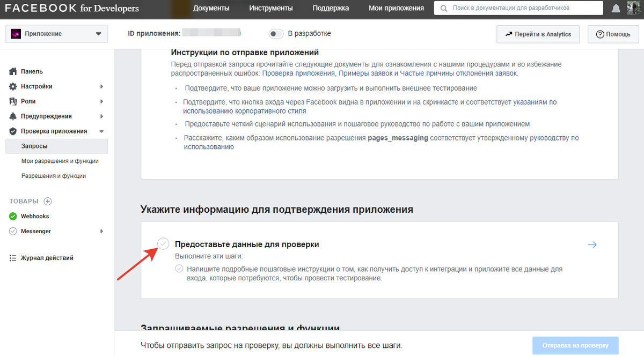This screenshot has width=644, height=357.
Task: Click the plus icon next to ТОВАРЫ
Action: (x=48, y=202)
